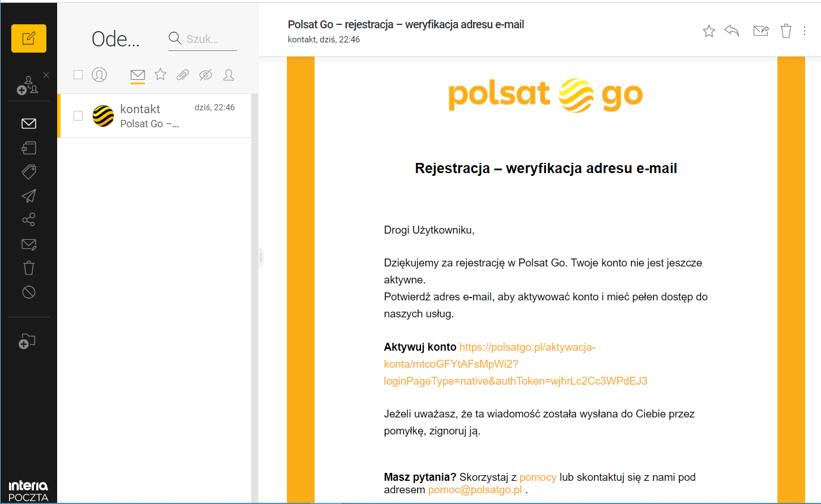821x504 pixels.
Task: Open the envelope with pen folder
Action: 29,244
